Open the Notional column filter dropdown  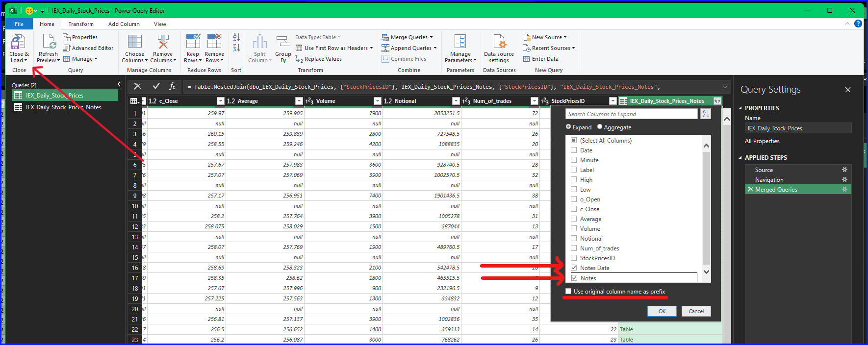456,101
